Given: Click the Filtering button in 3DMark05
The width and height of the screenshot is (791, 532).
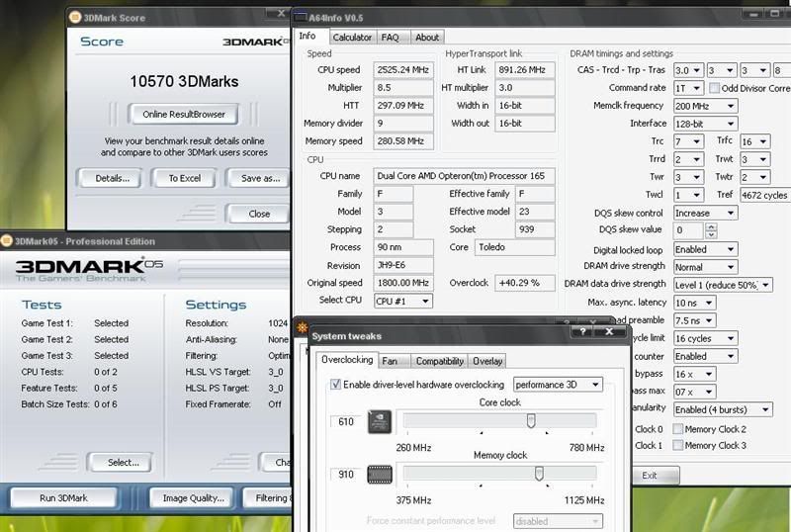Looking at the screenshot, I should coord(268,498).
